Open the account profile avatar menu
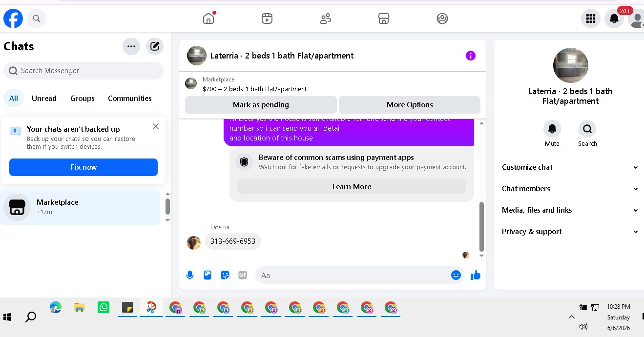This screenshot has width=644, height=337. (x=636, y=19)
